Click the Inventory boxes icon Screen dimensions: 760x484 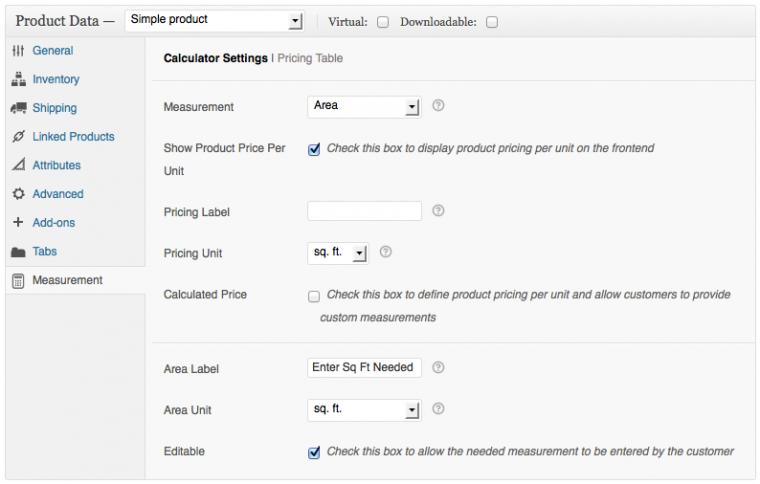tap(18, 79)
